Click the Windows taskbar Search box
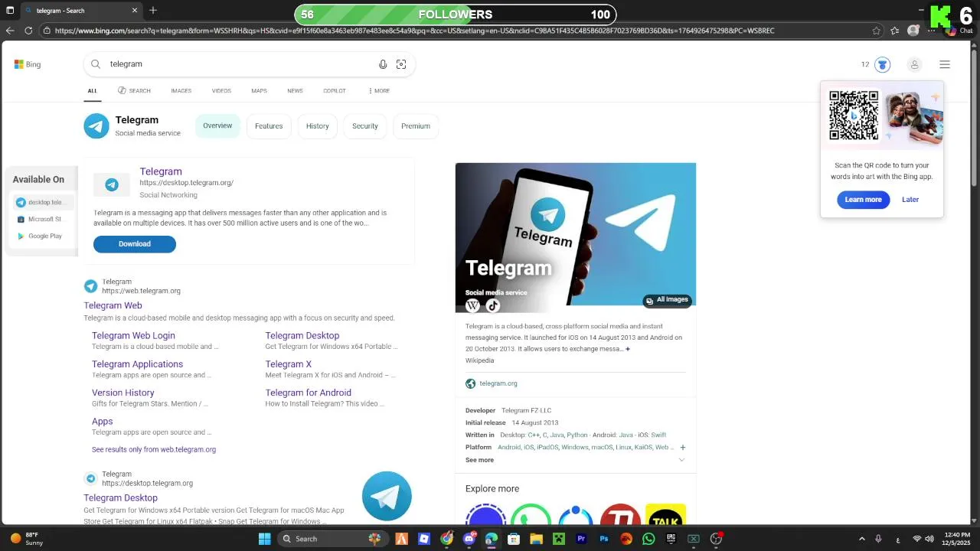 (332, 539)
